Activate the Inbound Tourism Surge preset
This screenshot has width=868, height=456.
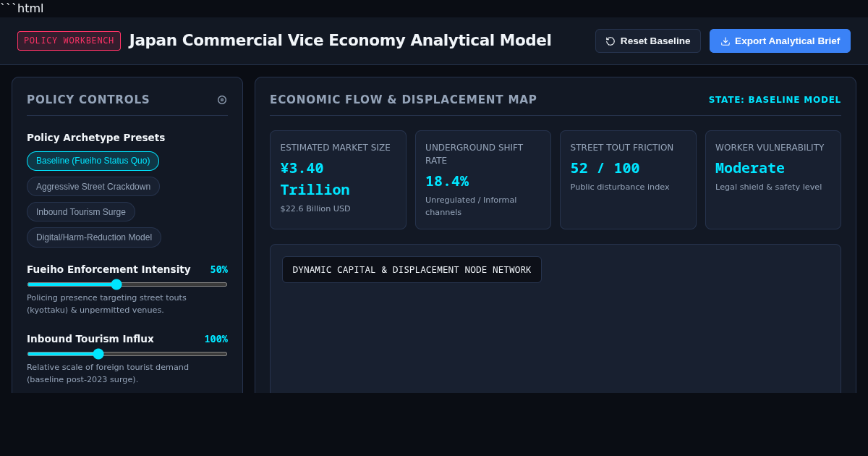(x=81, y=212)
